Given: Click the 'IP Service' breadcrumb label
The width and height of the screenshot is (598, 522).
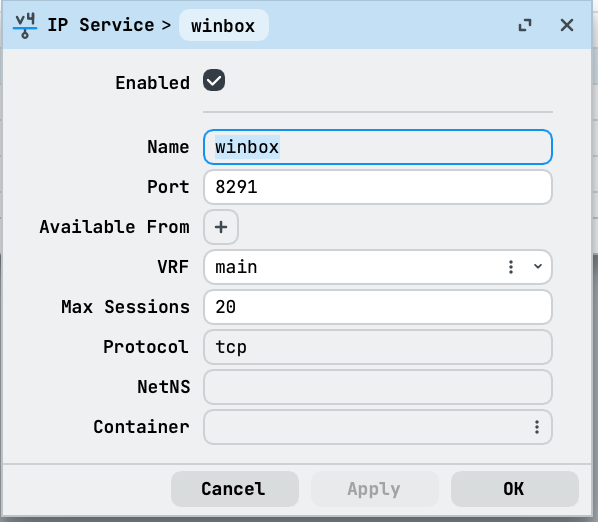Looking at the screenshot, I should [x=101, y=25].
